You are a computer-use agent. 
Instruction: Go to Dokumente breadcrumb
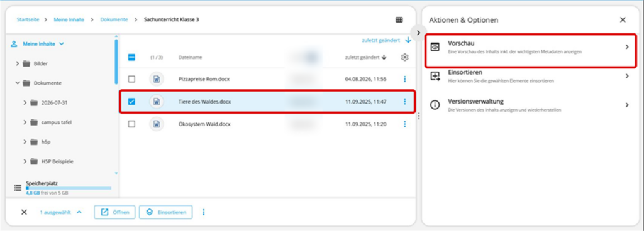[x=114, y=19]
